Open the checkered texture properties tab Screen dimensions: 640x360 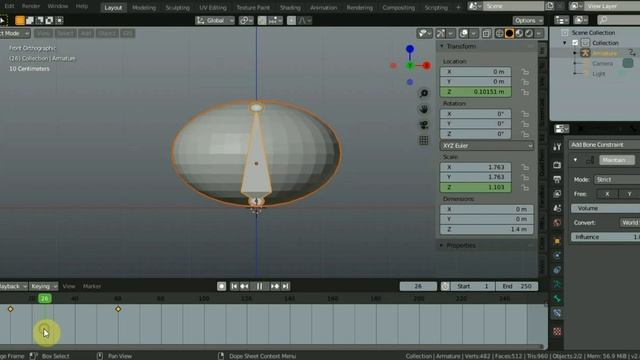pos(557,331)
